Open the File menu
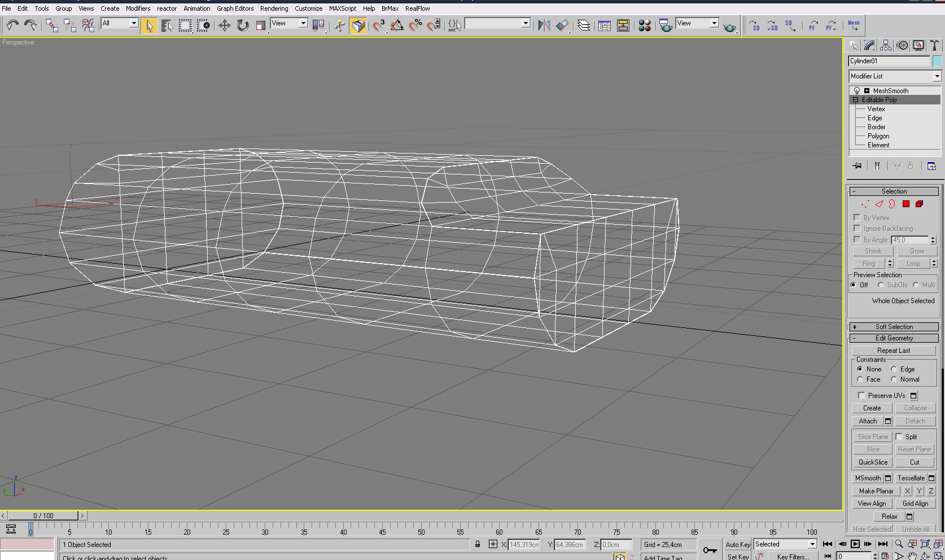This screenshot has width=945, height=560. [x=6, y=8]
